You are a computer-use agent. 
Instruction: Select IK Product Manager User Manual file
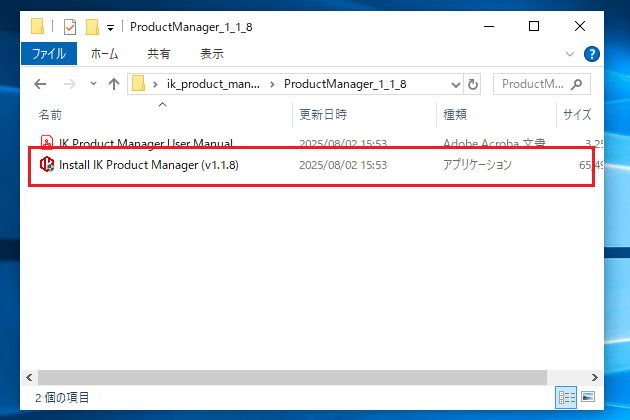tap(146, 143)
